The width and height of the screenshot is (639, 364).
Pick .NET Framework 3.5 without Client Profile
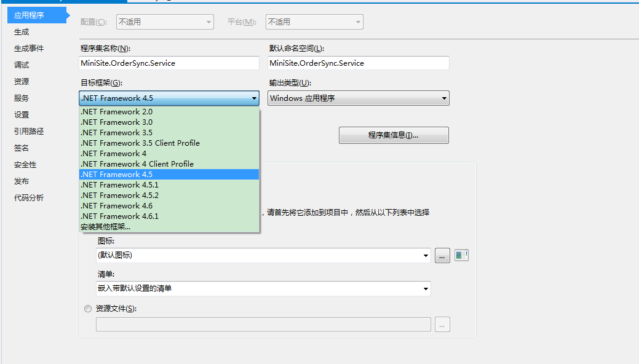[x=169, y=132]
